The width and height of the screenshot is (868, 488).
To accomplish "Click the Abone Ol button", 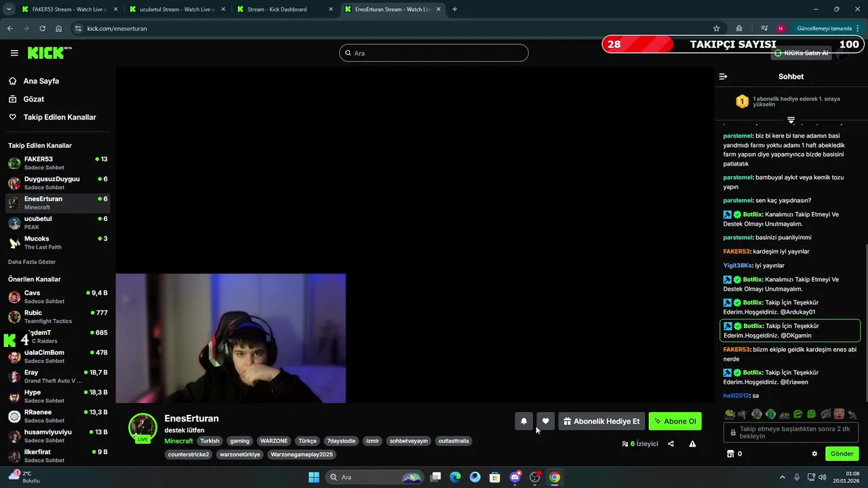I will coord(675,421).
